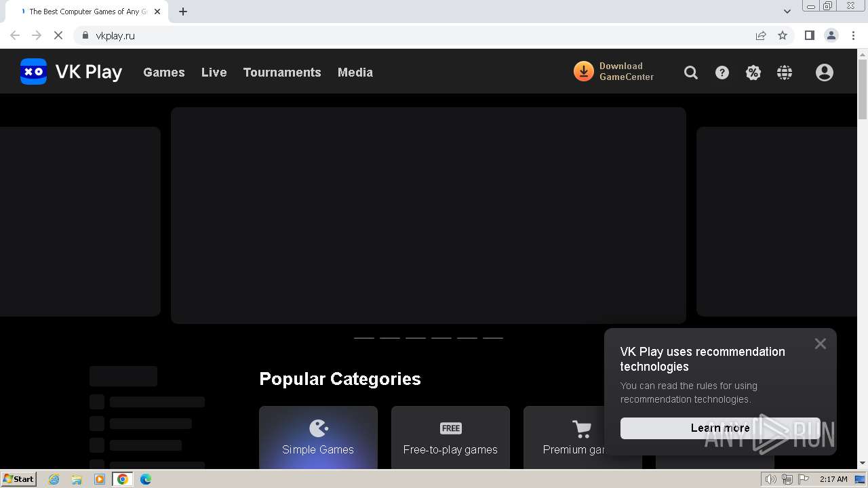The width and height of the screenshot is (868, 488).
Task: Open the Free-to-play games category
Action: [x=450, y=438]
